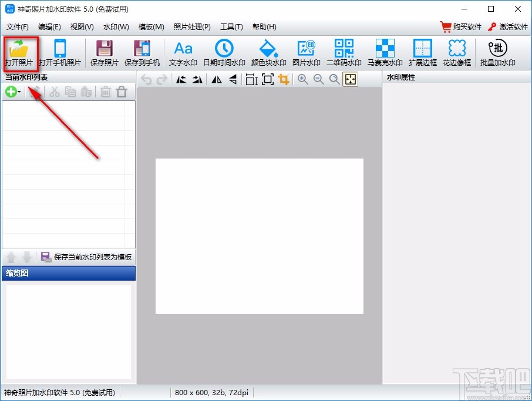Open phone photos via 打开手机照片
532x401 pixels.
point(60,53)
